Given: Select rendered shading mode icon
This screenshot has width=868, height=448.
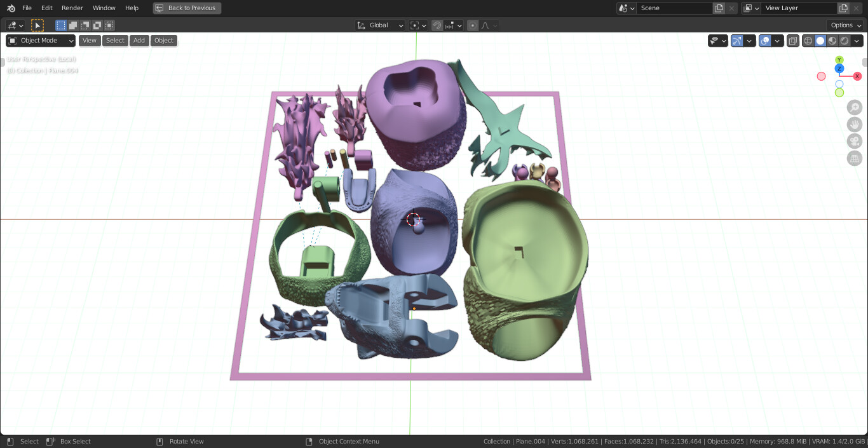Looking at the screenshot, I should (x=843, y=40).
